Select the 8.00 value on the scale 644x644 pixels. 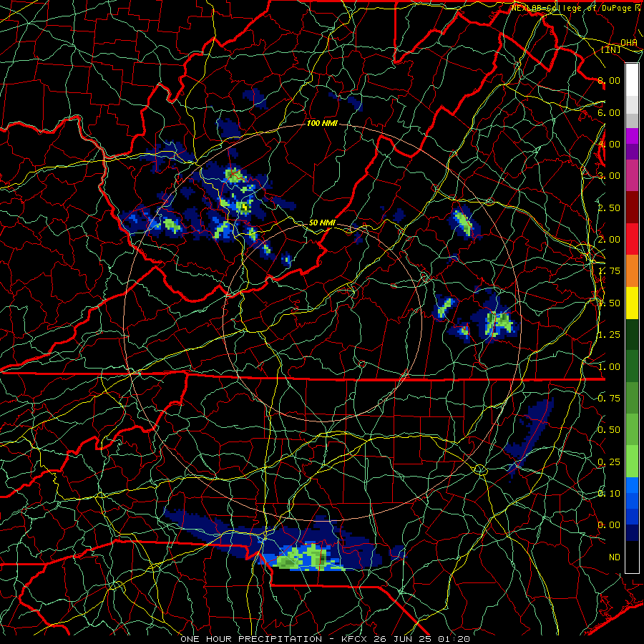click(609, 80)
